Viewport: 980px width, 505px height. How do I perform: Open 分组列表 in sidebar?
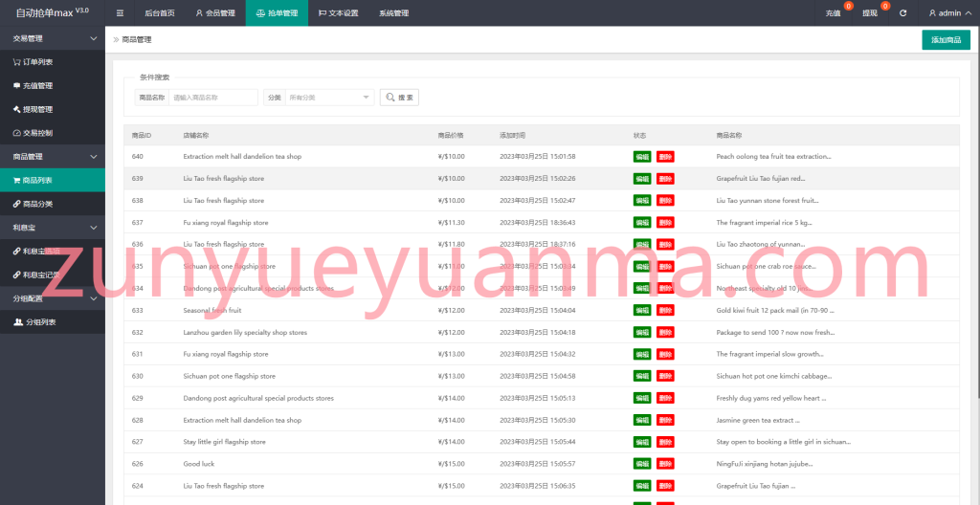click(x=53, y=322)
